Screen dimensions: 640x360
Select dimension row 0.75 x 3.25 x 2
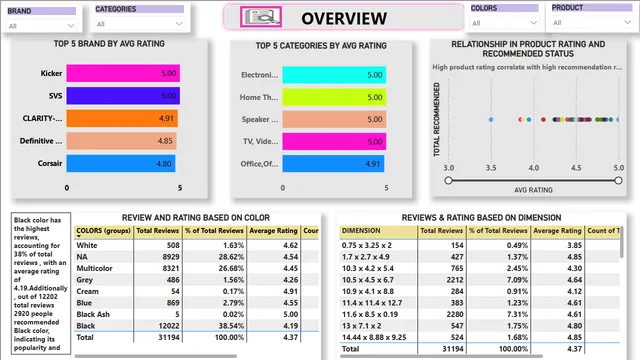pyautogui.click(x=479, y=245)
